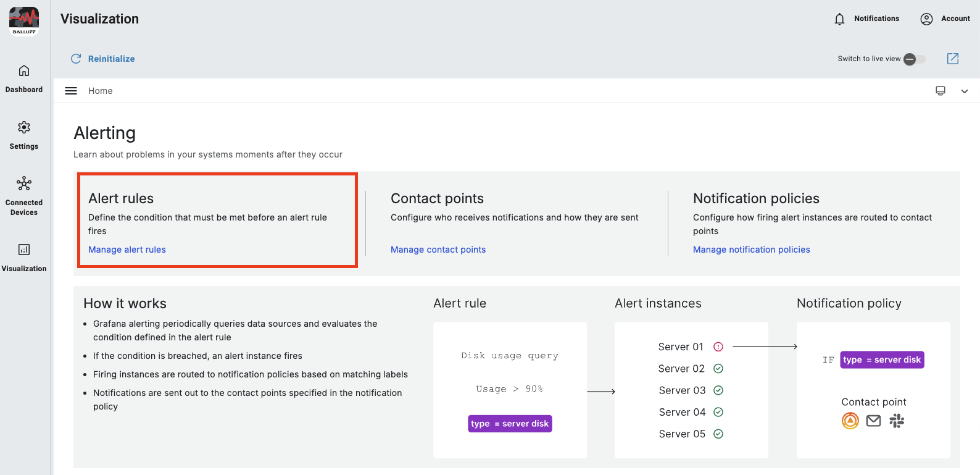The width and height of the screenshot is (980, 475).
Task: Toggle the Switch to live view switch
Action: point(914,59)
